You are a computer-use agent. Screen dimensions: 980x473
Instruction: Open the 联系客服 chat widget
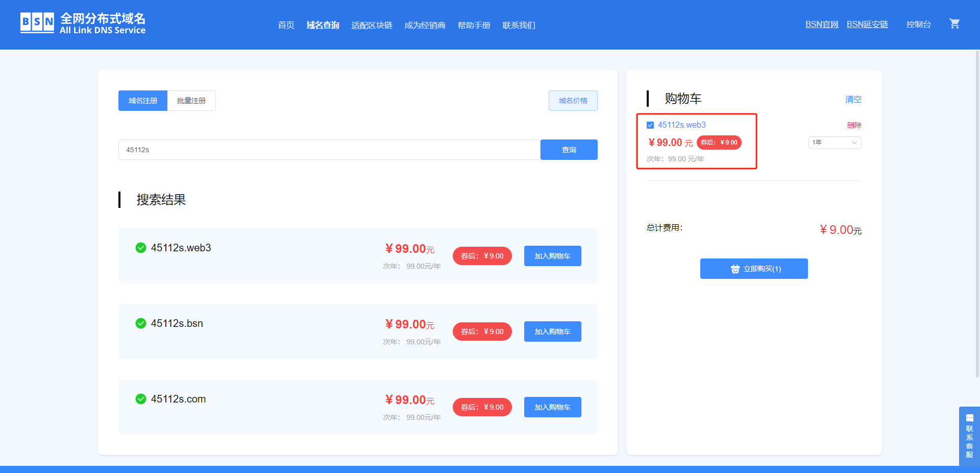coord(969,436)
